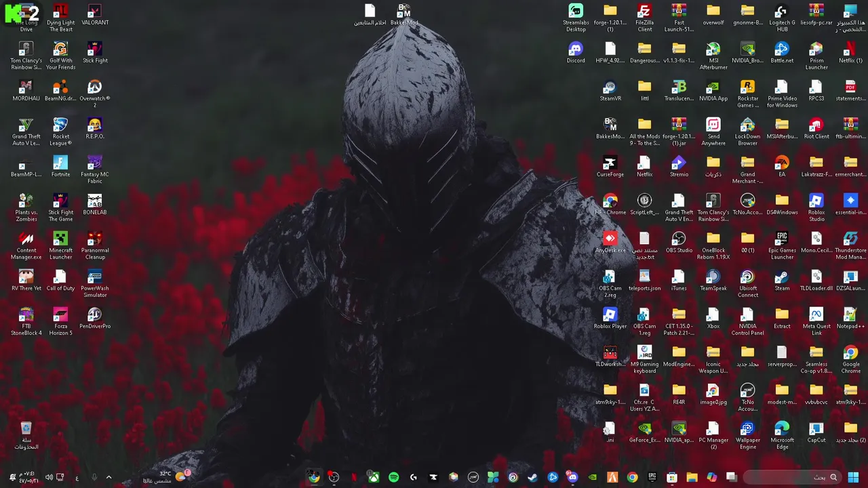Open Microsoft Store from the taskbar
Image resolution: width=868 pixels, height=488 pixels.
click(672, 477)
